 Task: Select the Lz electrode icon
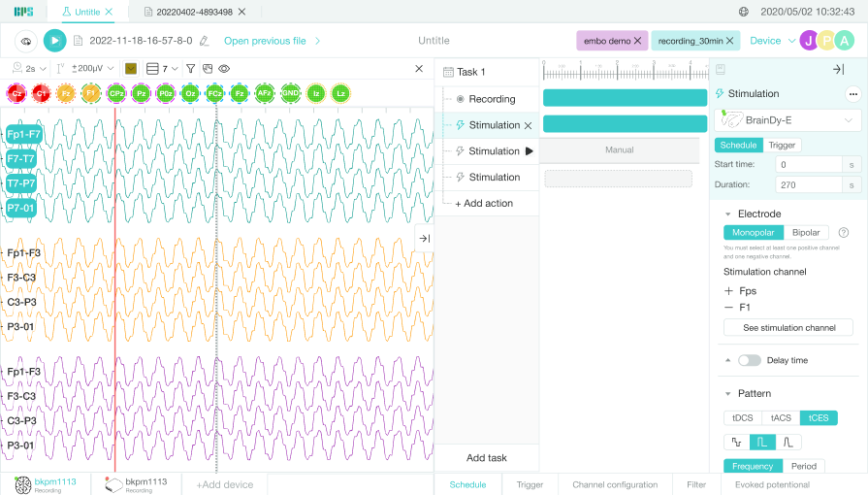tap(341, 94)
